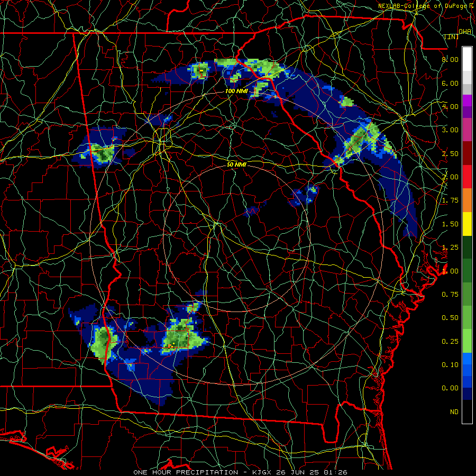476x476 pixels.
Task: Pick the black ND swatch in the color scale
Action: [x=467, y=411]
